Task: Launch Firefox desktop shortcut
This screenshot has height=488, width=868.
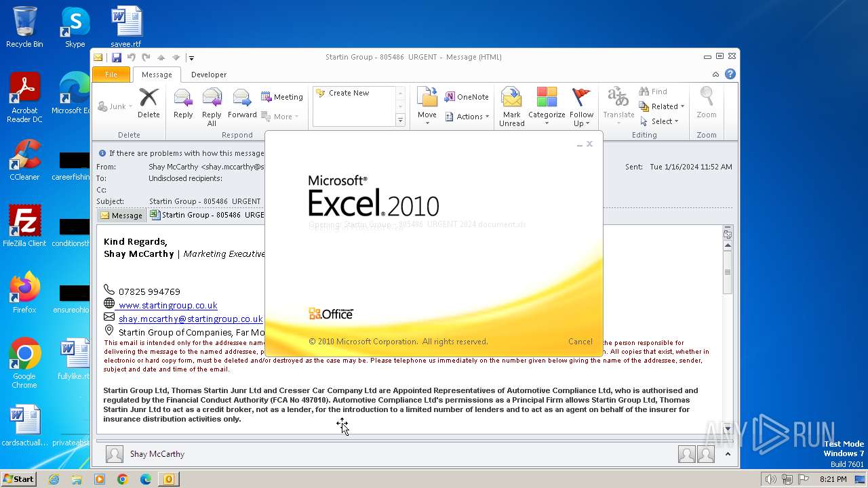Action: tap(24, 293)
